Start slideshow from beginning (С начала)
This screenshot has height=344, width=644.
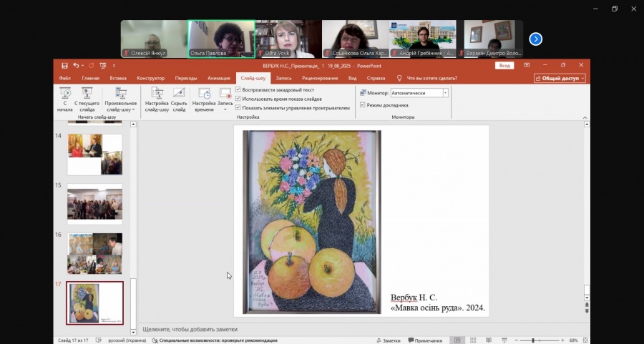(x=65, y=98)
